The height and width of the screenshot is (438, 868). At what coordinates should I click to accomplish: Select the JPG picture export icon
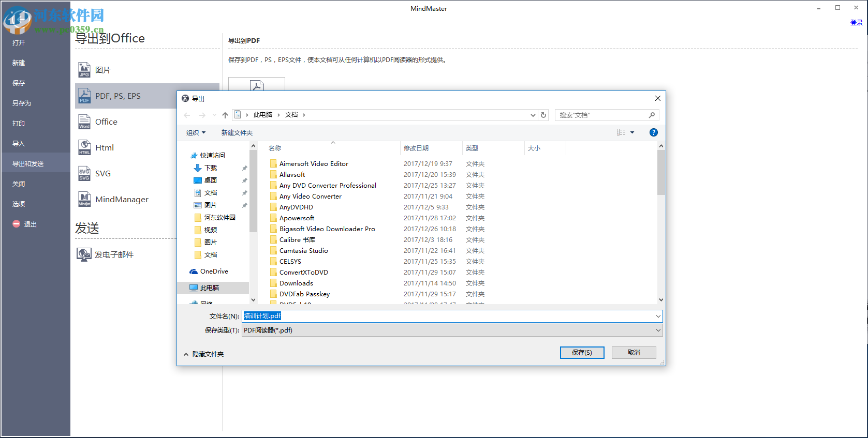click(84, 70)
